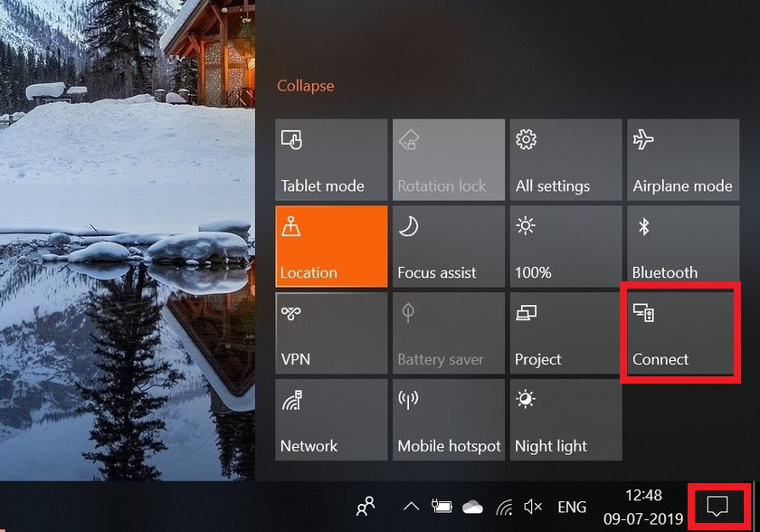This screenshot has height=532, width=760.
Task: Change brightness via 100% tile
Action: [566, 246]
